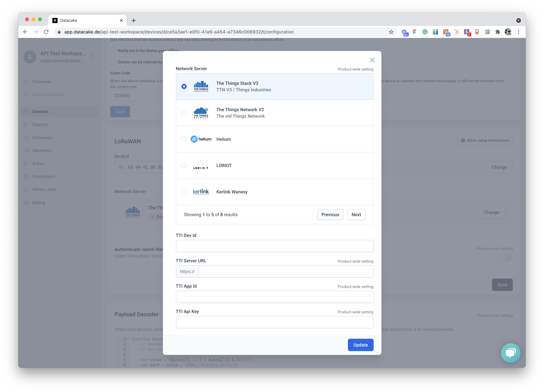Click into TTI Api Key input
The height and width of the screenshot is (392, 544).
(x=274, y=322)
